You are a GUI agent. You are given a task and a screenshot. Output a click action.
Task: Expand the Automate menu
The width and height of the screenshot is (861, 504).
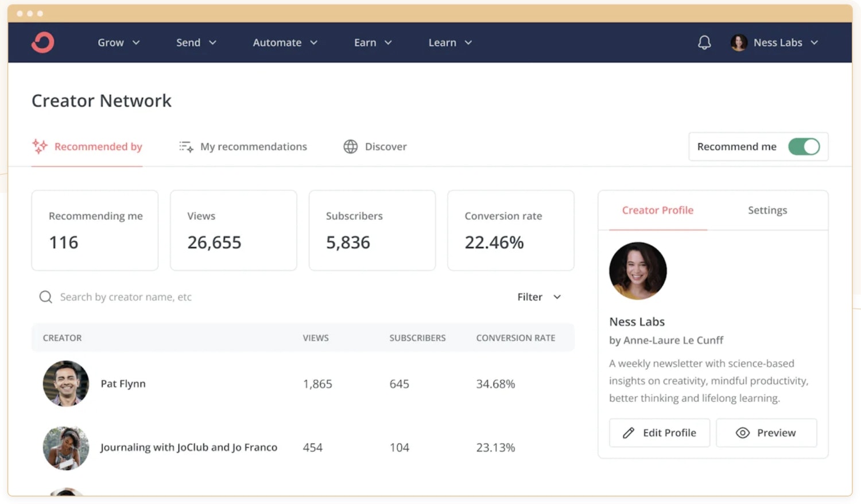[x=285, y=42]
